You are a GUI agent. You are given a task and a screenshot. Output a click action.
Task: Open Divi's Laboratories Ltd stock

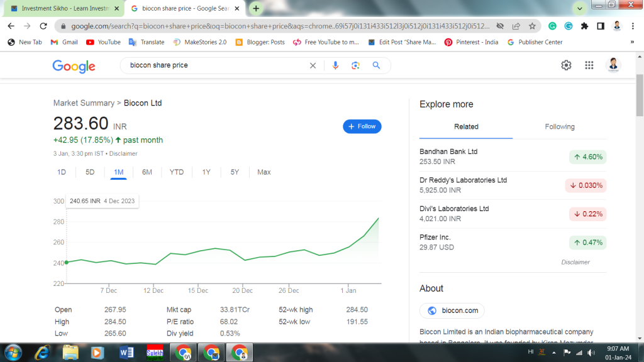point(513,214)
